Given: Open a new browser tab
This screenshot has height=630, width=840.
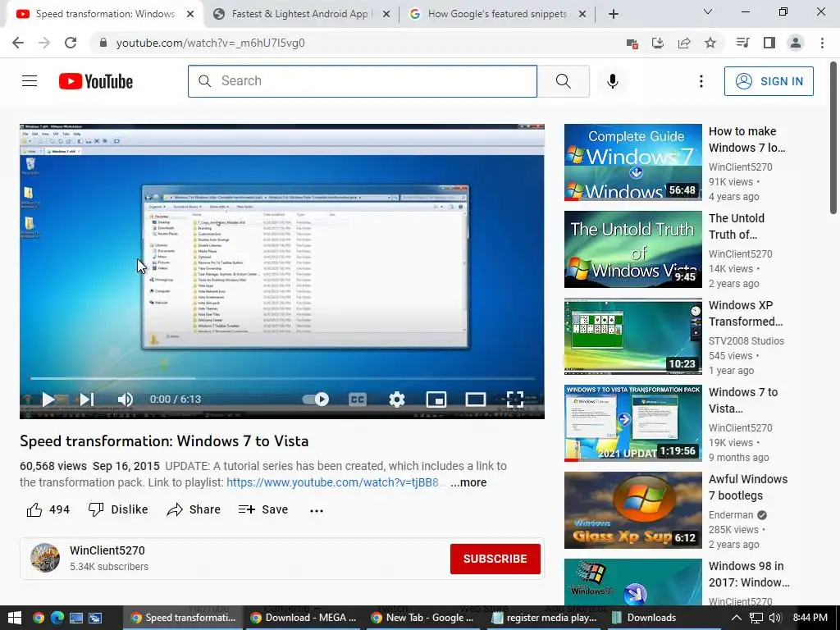Looking at the screenshot, I should pos(614,14).
